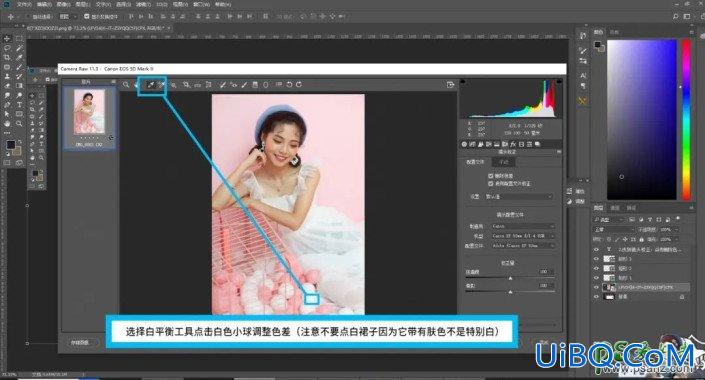Switch to the 路径 tab

pos(631,208)
